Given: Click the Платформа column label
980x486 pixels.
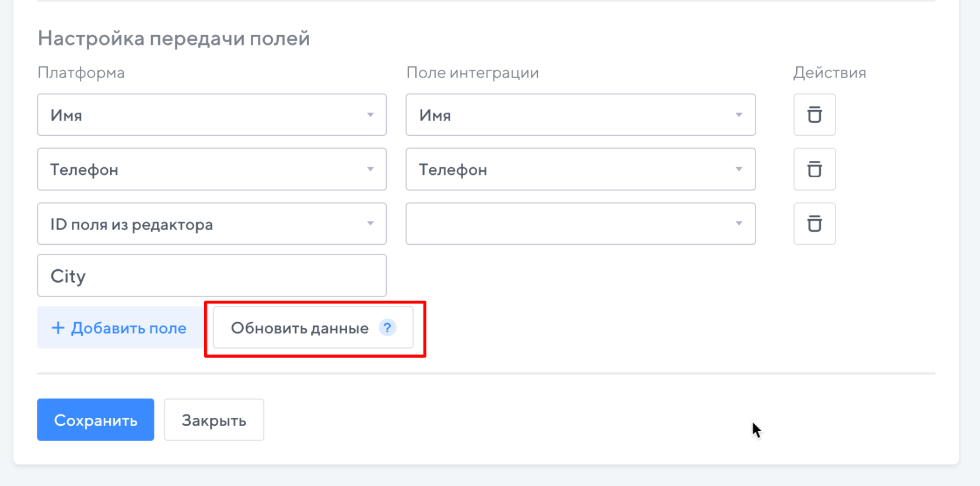Looking at the screenshot, I should [x=81, y=73].
